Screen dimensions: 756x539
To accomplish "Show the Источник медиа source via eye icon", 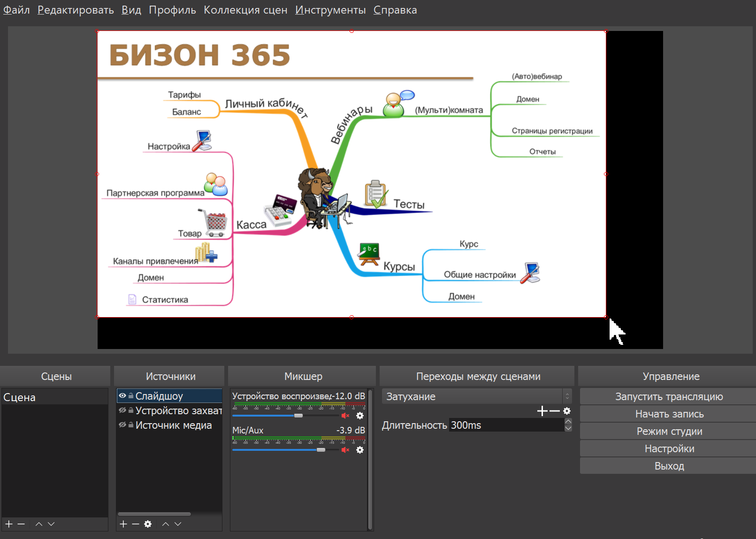I will [122, 425].
